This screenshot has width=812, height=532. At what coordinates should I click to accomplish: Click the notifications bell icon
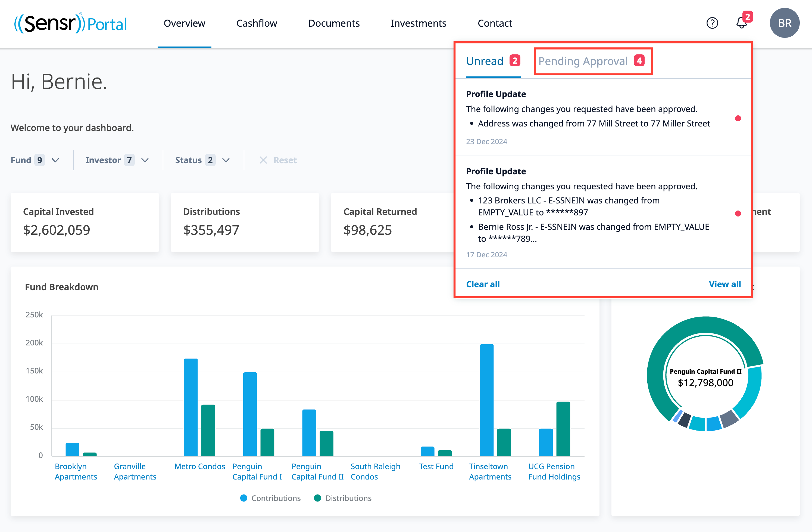pos(741,23)
